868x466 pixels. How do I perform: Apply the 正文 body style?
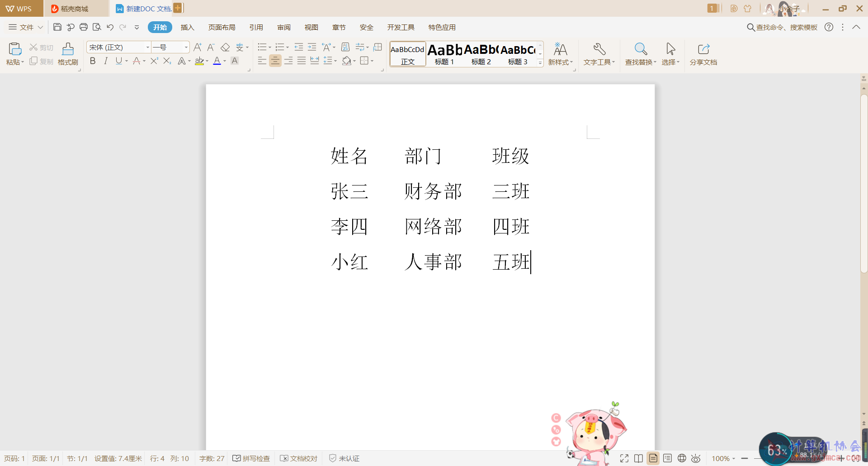pyautogui.click(x=408, y=54)
